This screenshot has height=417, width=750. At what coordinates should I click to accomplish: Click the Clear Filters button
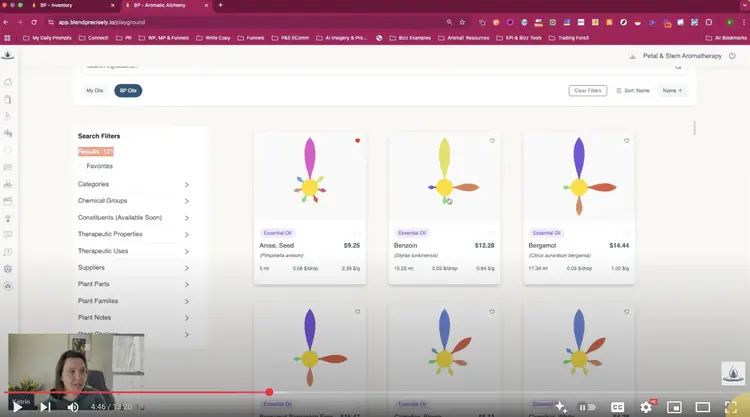(x=587, y=91)
